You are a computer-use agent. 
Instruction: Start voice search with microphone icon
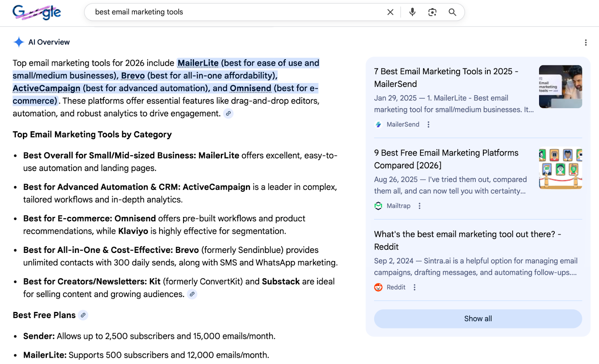[412, 12]
